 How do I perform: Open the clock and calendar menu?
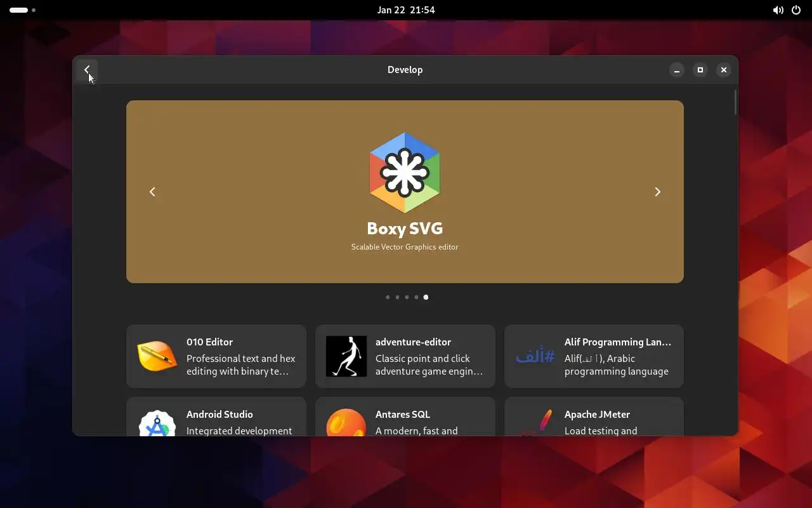pos(405,10)
